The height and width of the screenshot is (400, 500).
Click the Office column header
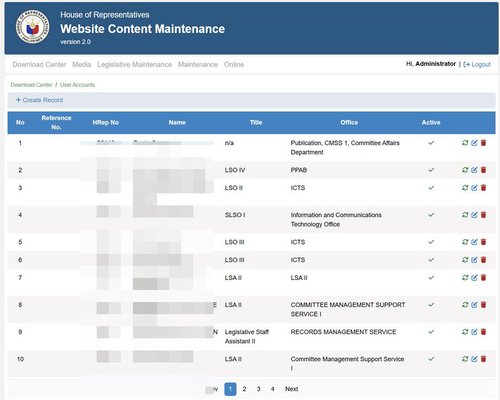(349, 123)
